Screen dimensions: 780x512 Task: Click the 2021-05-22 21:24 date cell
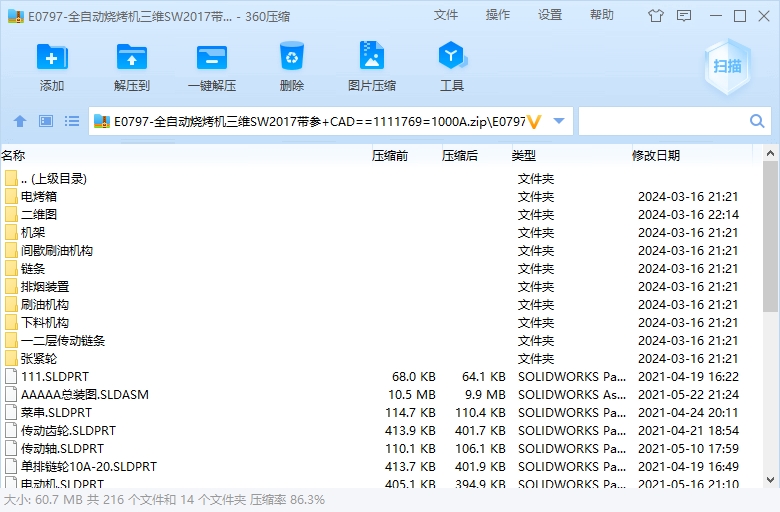[x=688, y=395]
